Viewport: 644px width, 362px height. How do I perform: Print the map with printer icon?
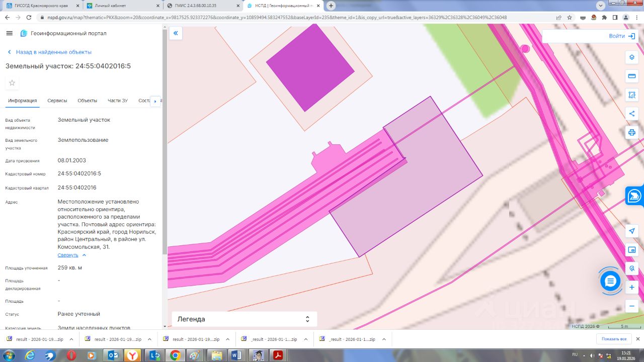pos(632,133)
